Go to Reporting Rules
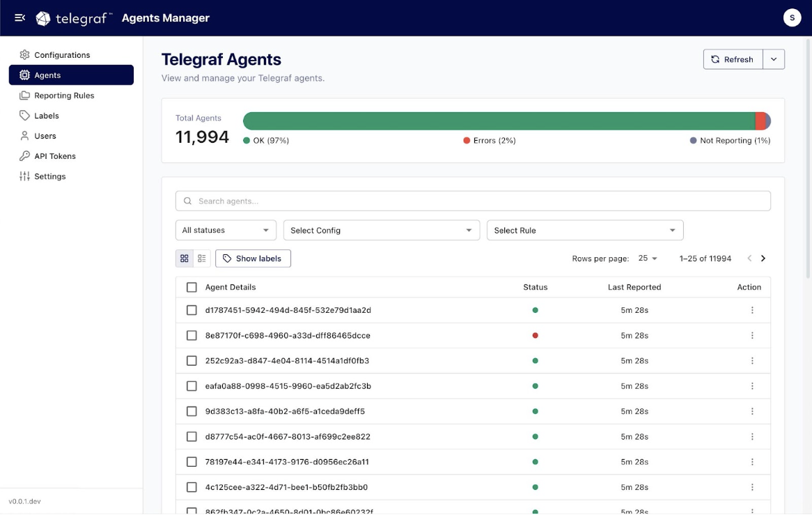Viewport: 812px width, 517px height. 71,95
